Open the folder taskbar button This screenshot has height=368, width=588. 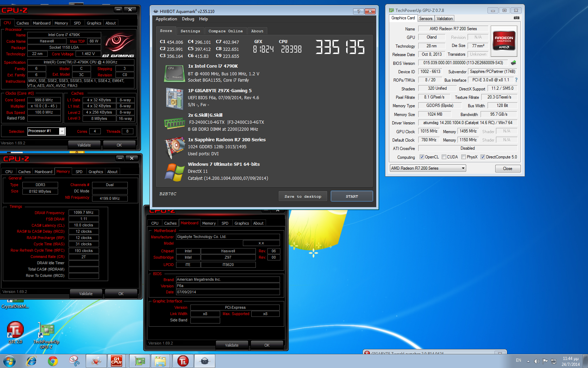(160, 361)
